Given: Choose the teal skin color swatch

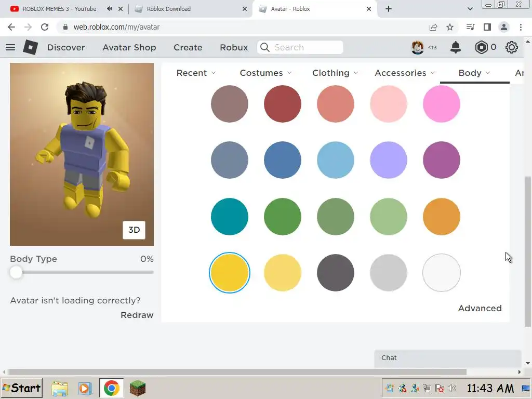Looking at the screenshot, I should pos(229,217).
